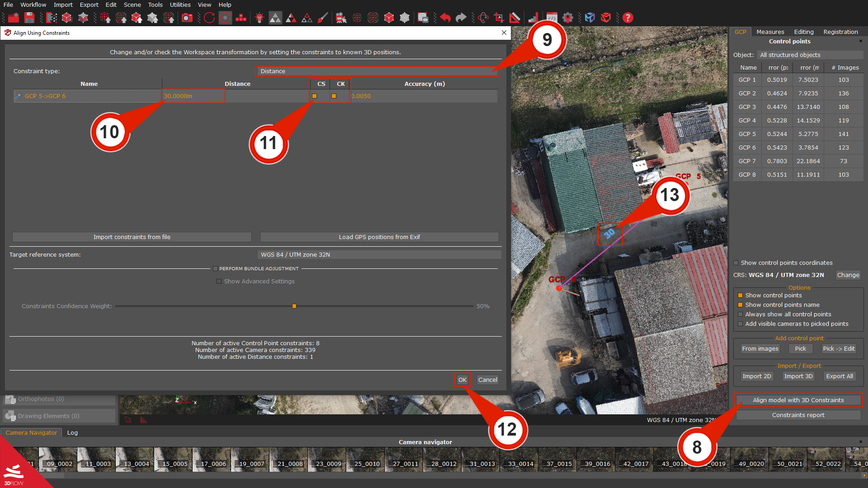Enable the Perform Bundle Adjustment checkbox
868x488 pixels.
(216, 268)
